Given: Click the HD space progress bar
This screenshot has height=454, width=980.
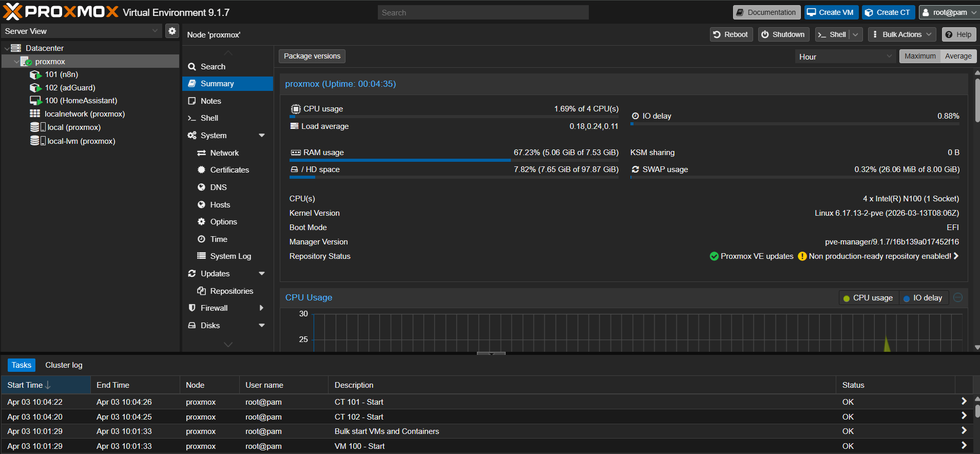Looking at the screenshot, I should coord(454,177).
